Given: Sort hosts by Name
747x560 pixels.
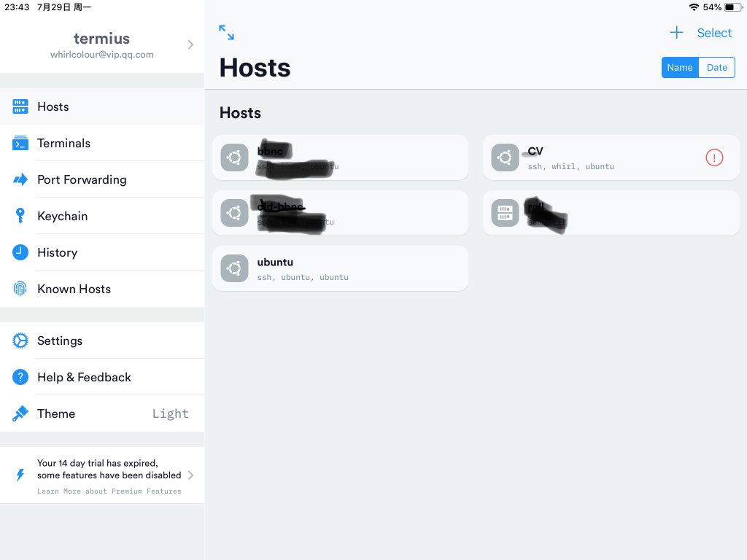Looking at the screenshot, I should [x=680, y=68].
